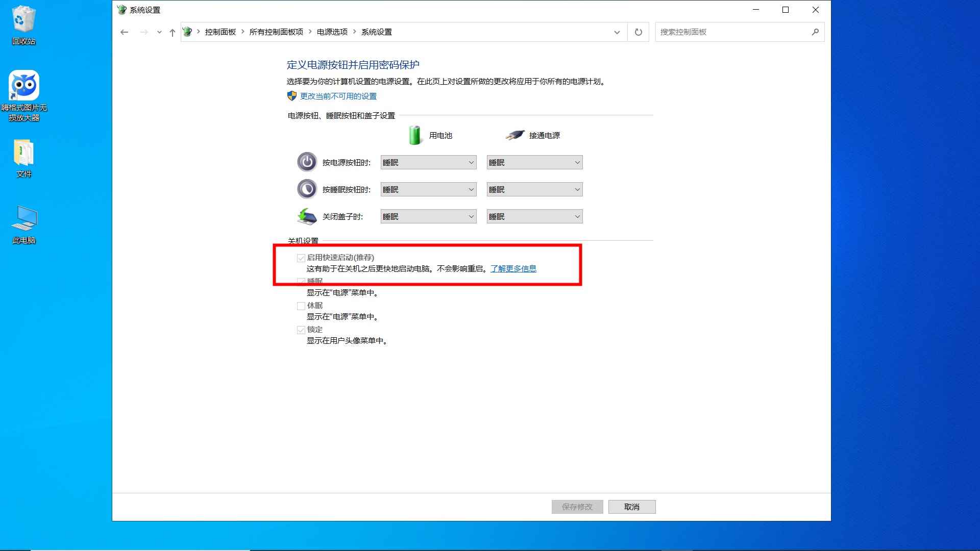Go to 控制面板 via breadcrumb
Screen dimensions: 980x551
[x=219, y=31]
